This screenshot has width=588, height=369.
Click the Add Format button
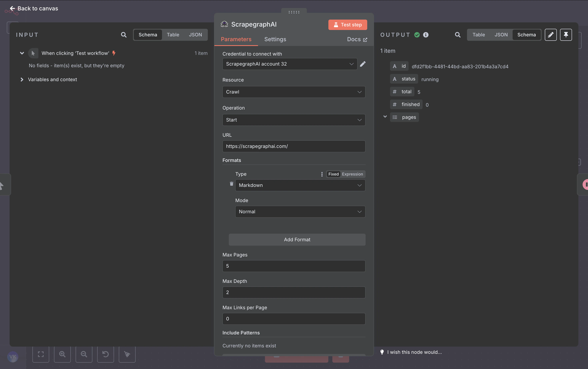tap(297, 239)
